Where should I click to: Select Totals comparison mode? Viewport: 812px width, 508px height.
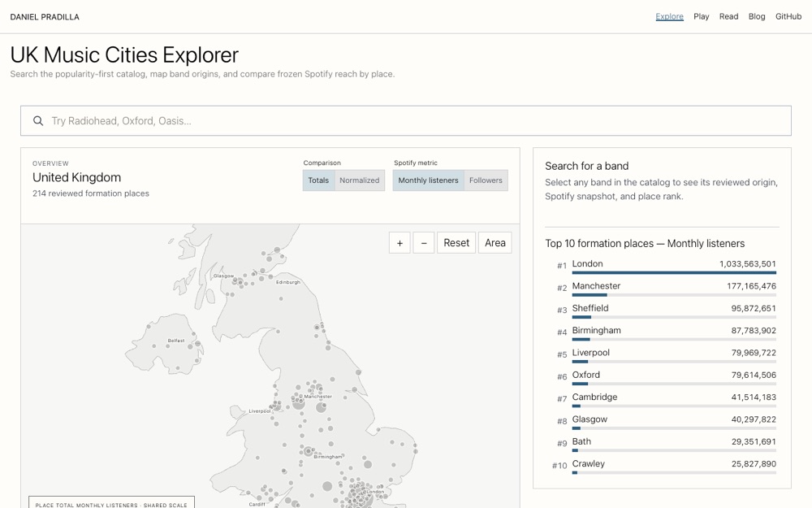318,180
